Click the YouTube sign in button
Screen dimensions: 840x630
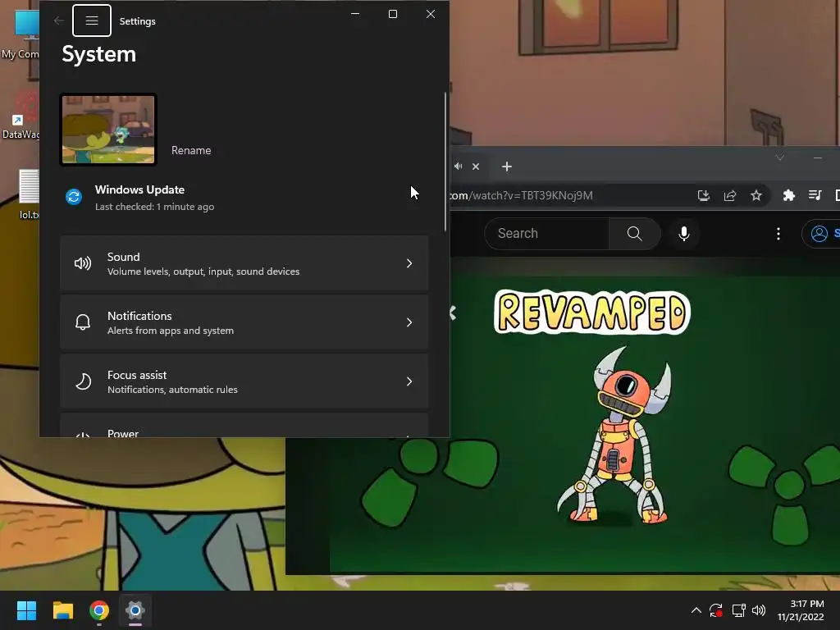coord(821,234)
